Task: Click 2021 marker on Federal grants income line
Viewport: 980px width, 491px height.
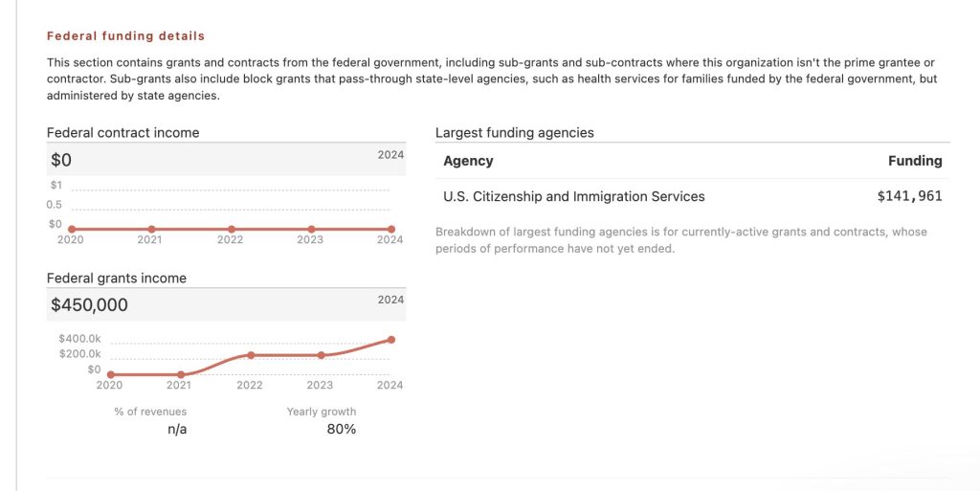Action: [x=180, y=374]
